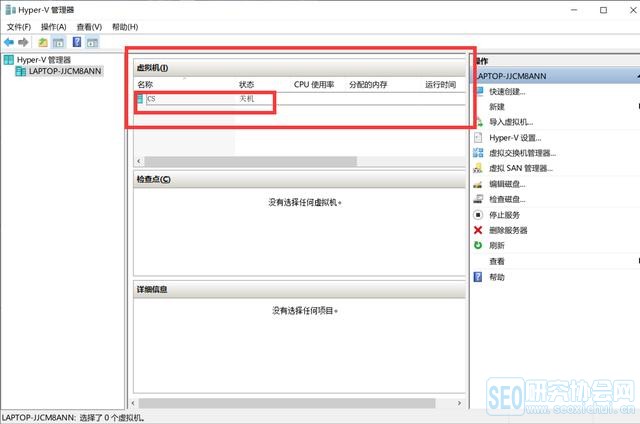Viewport: 640px width, 424px height.
Task: Click 刷新 action in actions pane
Action: tap(497, 245)
